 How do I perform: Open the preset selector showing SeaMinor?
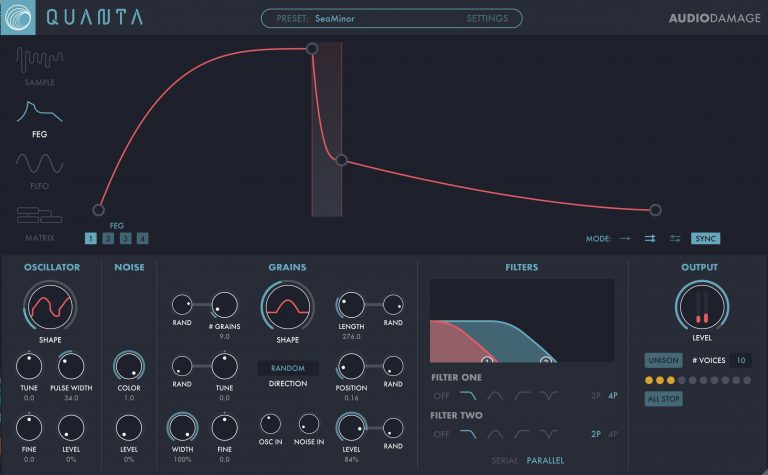point(335,19)
